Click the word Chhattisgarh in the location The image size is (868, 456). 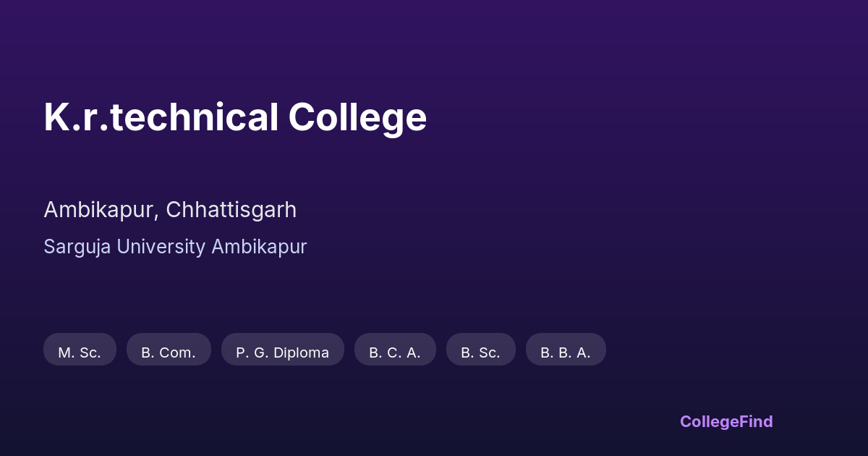pyautogui.click(x=231, y=210)
